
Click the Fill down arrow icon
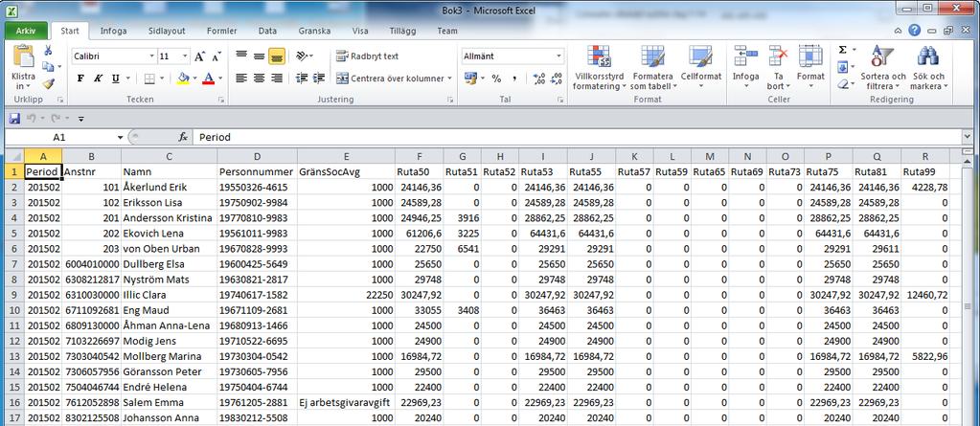click(842, 66)
